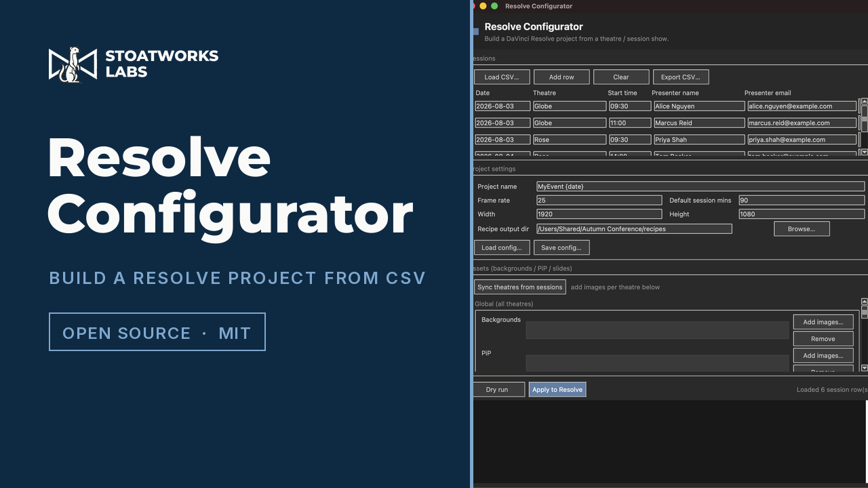Click the Recipe output dir path field
The image size is (868, 488).
[634, 229]
